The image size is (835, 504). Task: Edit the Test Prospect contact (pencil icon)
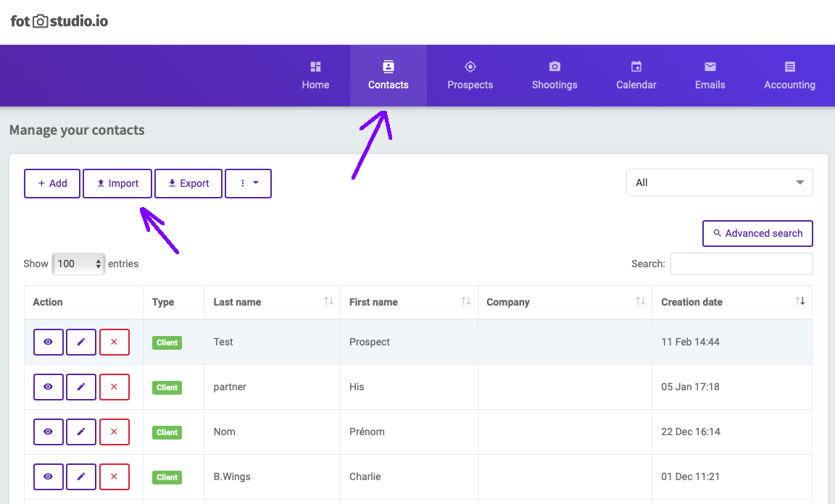click(81, 343)
